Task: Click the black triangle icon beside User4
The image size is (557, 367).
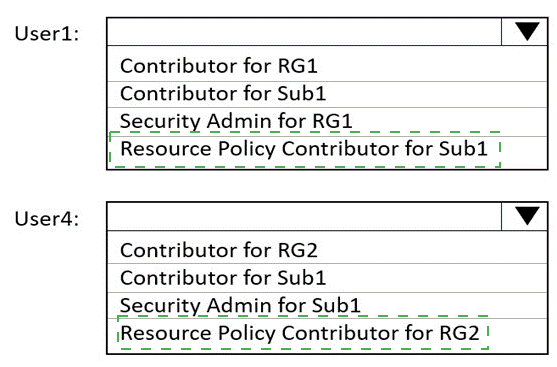Action: pyautogui.click(x=527, y=216)
